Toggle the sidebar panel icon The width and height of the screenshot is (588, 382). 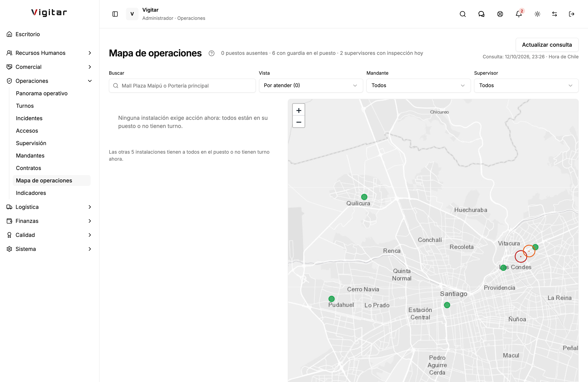115,14
